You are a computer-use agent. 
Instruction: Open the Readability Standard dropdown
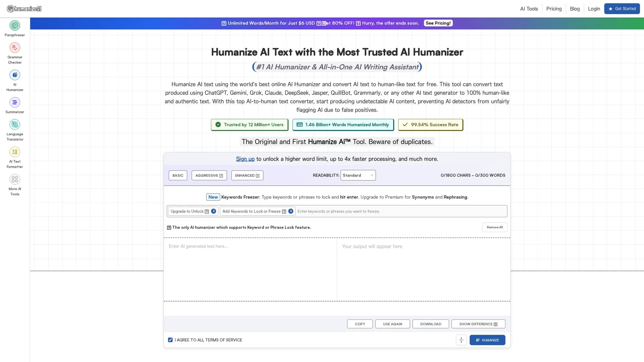coord(358,175)
